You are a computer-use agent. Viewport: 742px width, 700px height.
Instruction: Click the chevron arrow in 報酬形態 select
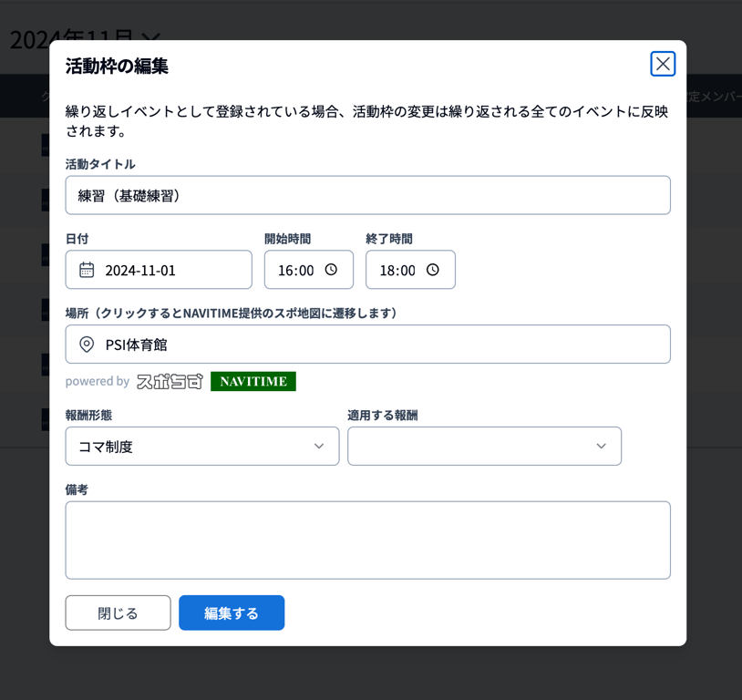pyautogui.click(x=319, y=447)
